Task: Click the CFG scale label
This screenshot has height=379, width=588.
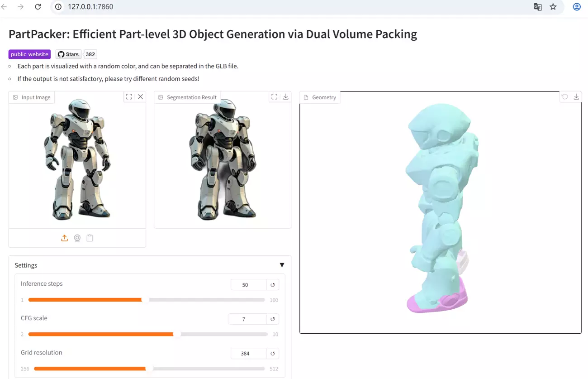Action: [34, 318]
